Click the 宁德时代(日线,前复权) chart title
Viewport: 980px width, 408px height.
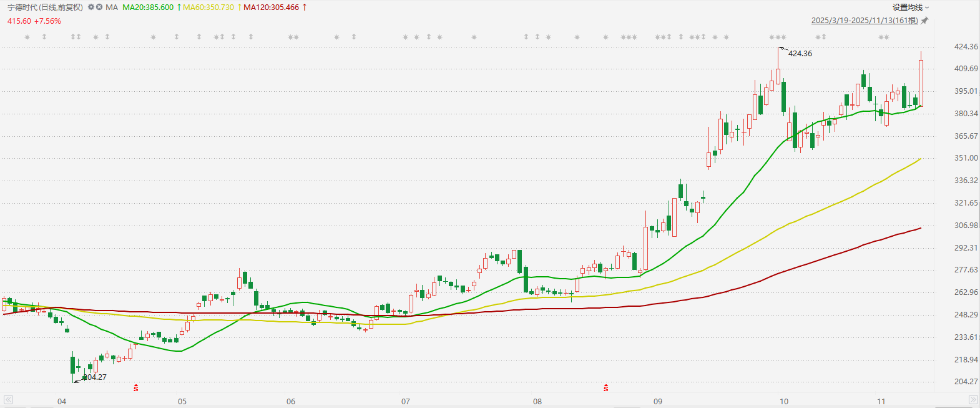[x=45, y=7]
